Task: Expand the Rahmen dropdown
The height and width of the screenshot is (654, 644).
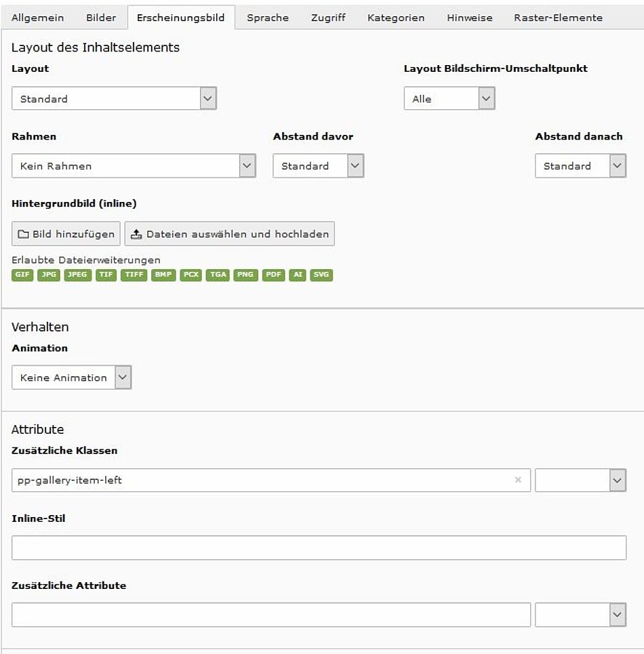Action: 134,165
